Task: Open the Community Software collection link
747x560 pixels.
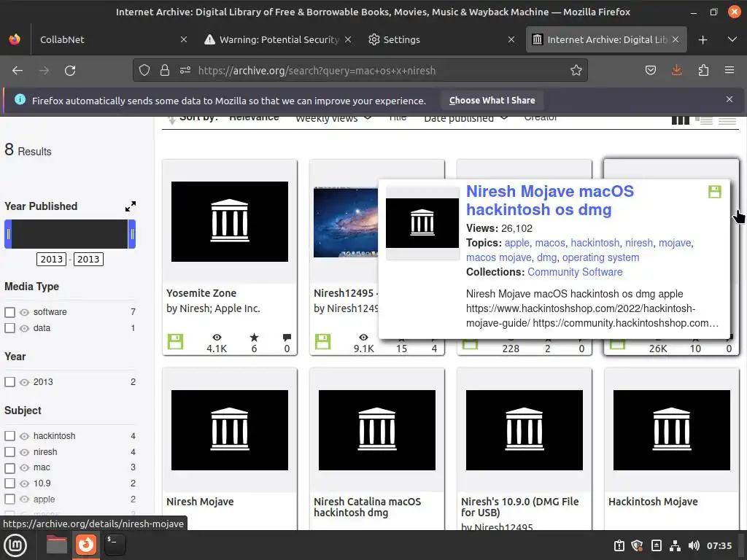Action: [575, 272]
